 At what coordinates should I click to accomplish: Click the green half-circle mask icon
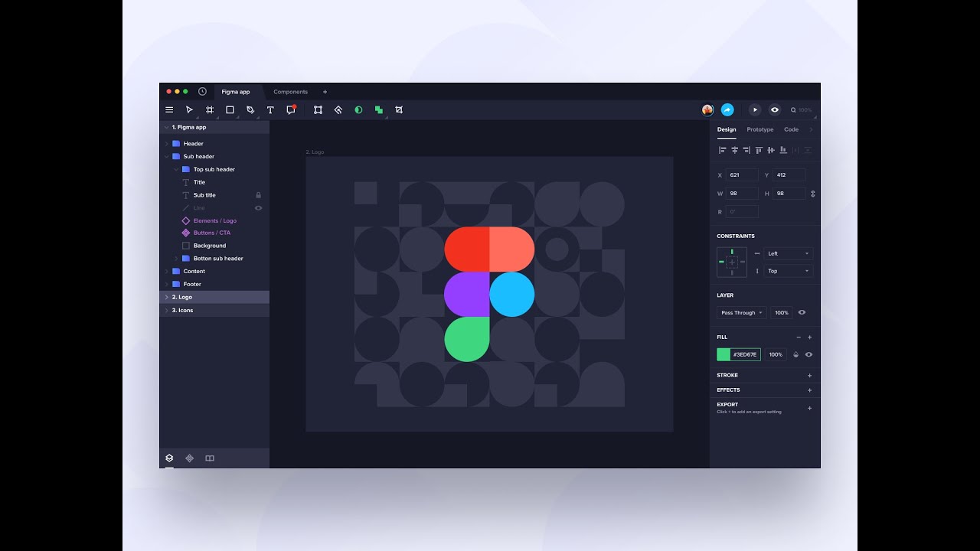tap(358, 110)
